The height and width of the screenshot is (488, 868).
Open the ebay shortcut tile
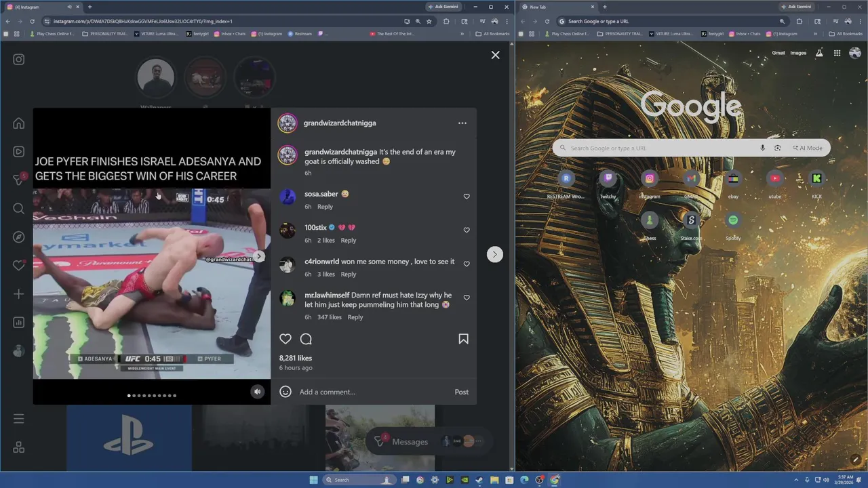point(733,184)
